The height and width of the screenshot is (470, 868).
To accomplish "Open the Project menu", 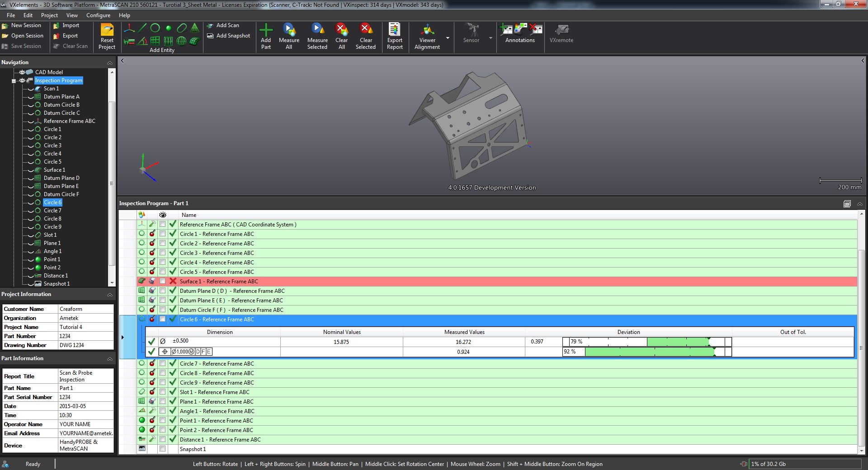I will [x=49, y=15].
